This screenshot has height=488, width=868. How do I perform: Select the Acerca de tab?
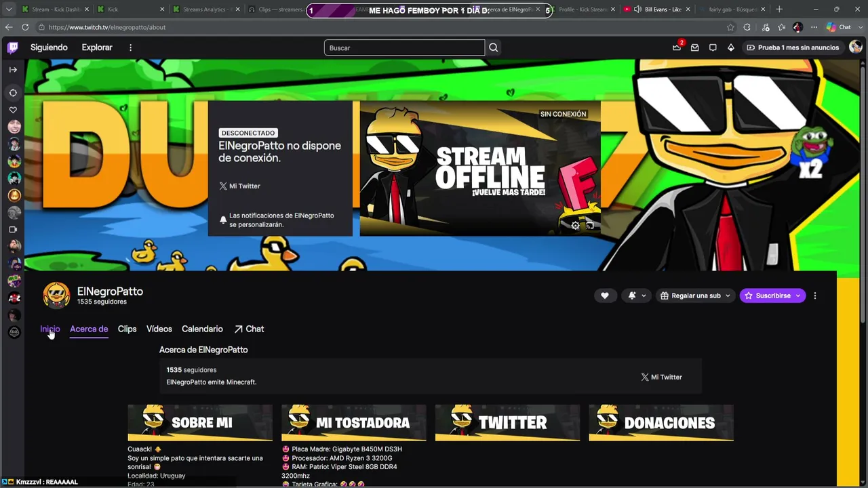pos(89,329)
